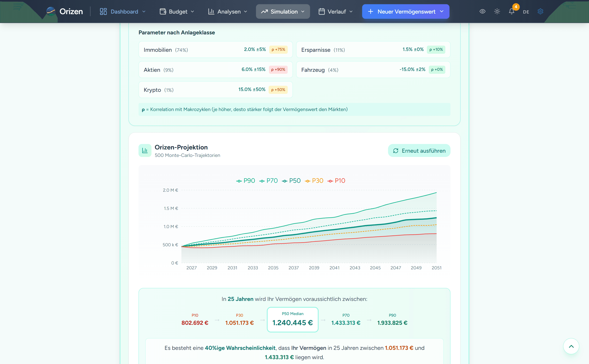Select the Immobilien asset class card

pos(216,50)
